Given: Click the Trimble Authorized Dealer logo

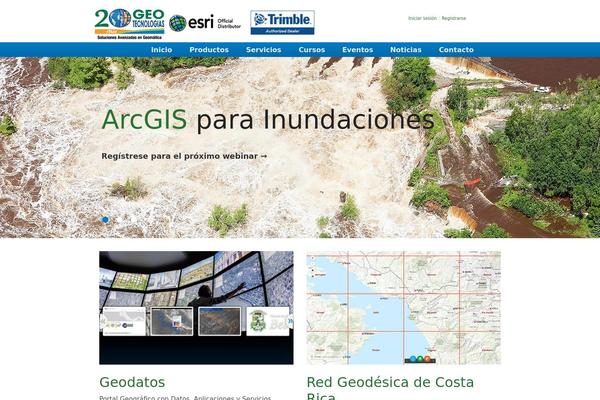Looking at the screenshot, I should [x=282, y=23].
